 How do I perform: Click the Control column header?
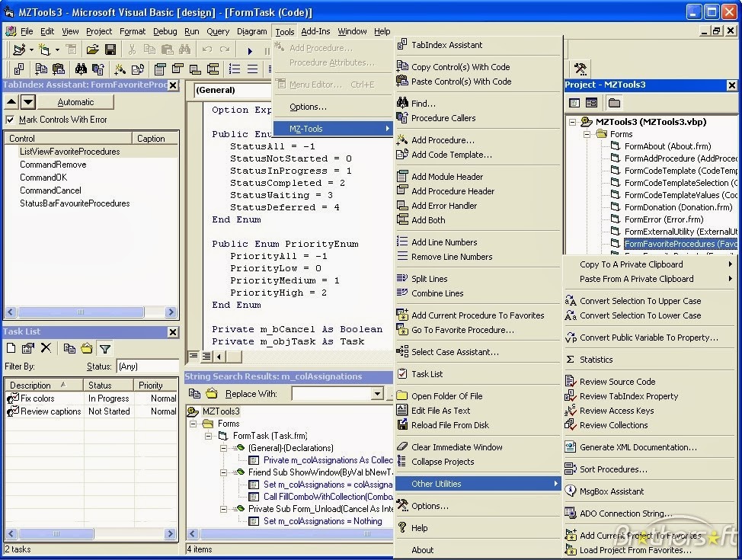coord(68,139)
